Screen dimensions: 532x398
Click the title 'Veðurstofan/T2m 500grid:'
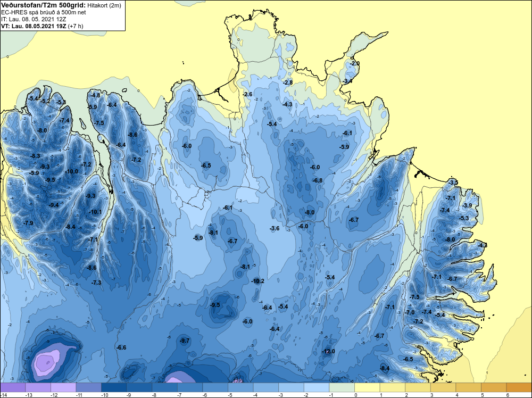[x=44, y=5]
